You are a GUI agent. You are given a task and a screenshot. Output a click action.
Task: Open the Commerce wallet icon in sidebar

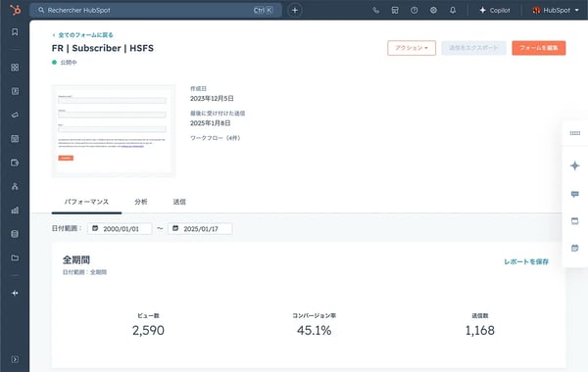[x=15, y=163]
